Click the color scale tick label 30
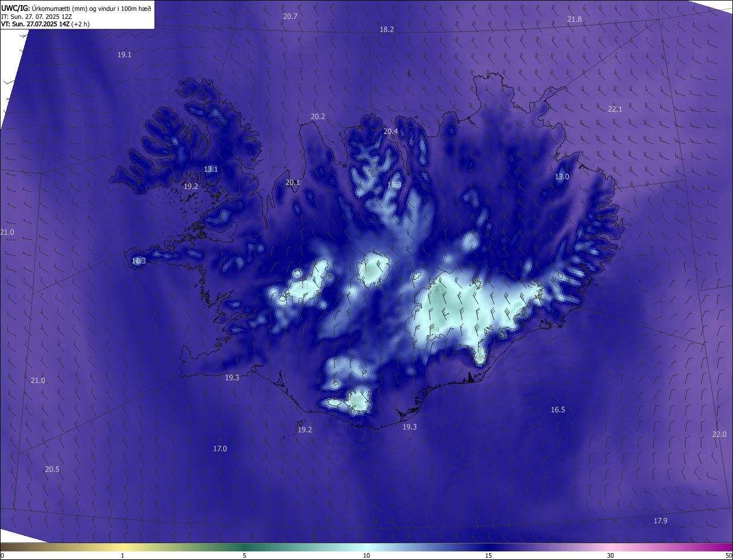Screen dimensions: 733x560 tap(610, 555)
